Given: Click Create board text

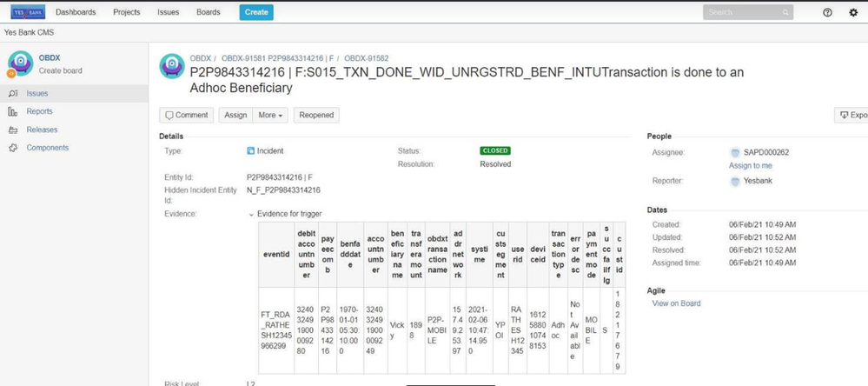Looking at the screenshot, I should coord(60,71).
